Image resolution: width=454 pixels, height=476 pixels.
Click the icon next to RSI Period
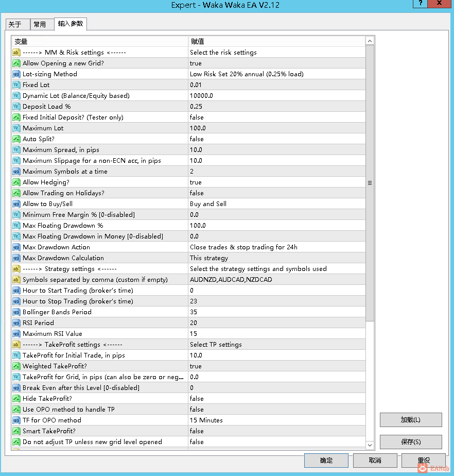(16, 323)
